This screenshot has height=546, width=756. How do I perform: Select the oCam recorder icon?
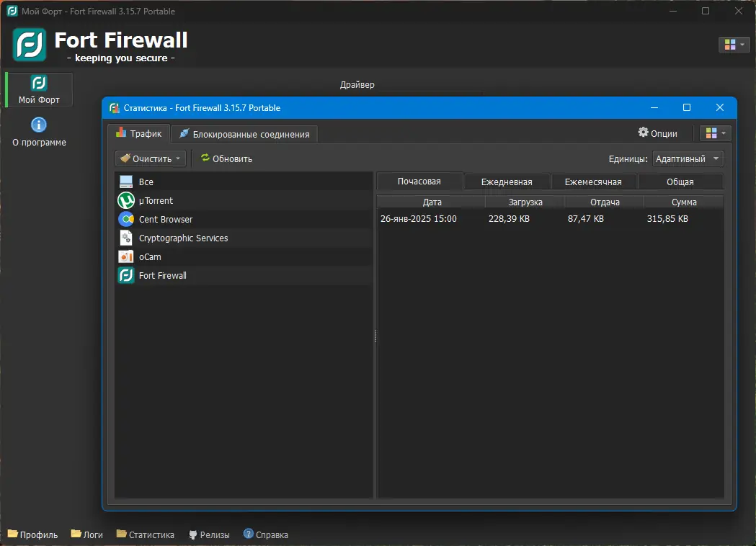(126, 257)
